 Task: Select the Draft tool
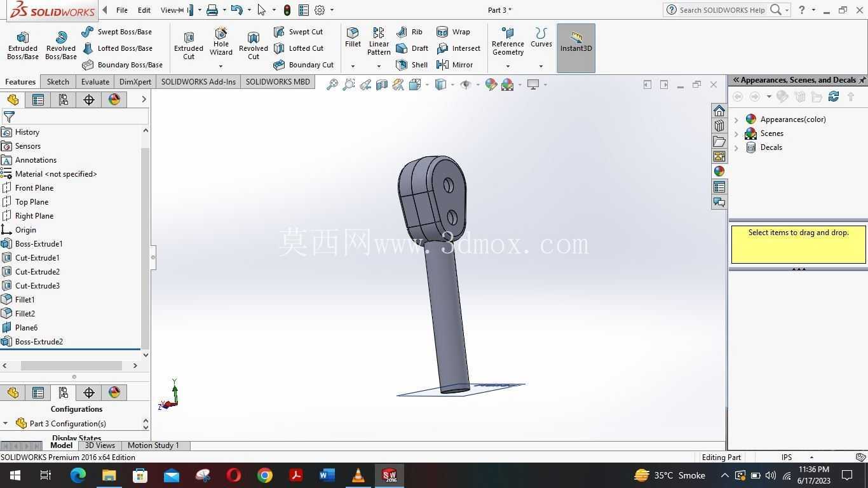pyautogui.click(x=412, y=48)
